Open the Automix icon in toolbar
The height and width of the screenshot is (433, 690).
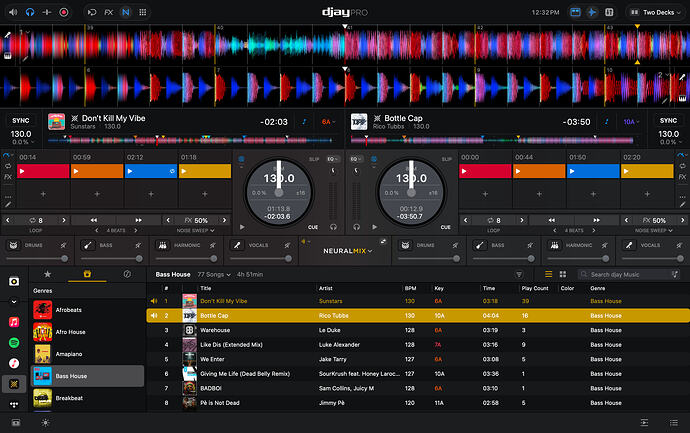coord(92,12)
